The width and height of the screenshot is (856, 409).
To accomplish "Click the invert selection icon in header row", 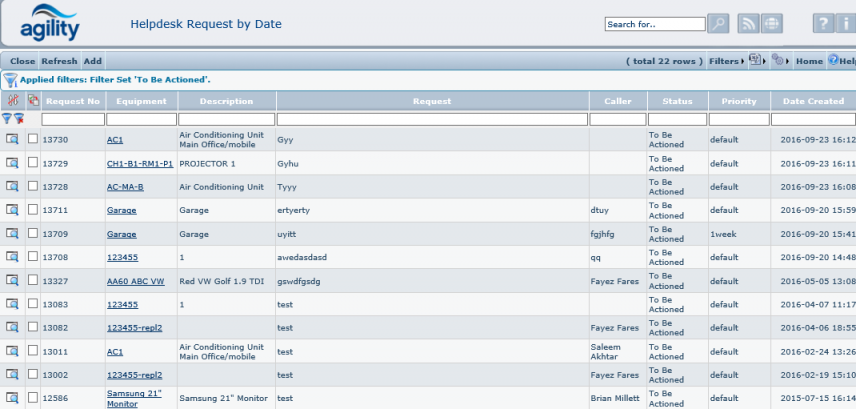I will point(33,101).
